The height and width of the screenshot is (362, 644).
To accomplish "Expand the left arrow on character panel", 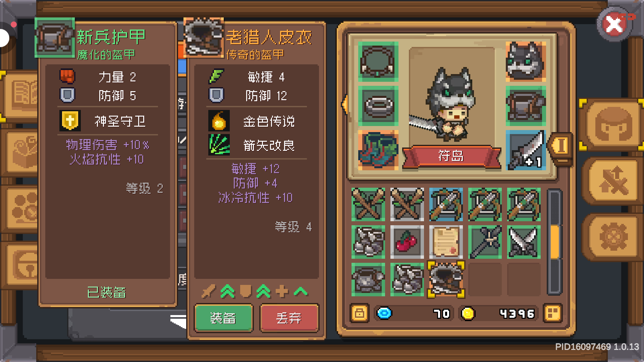I will tap(344, 104).
